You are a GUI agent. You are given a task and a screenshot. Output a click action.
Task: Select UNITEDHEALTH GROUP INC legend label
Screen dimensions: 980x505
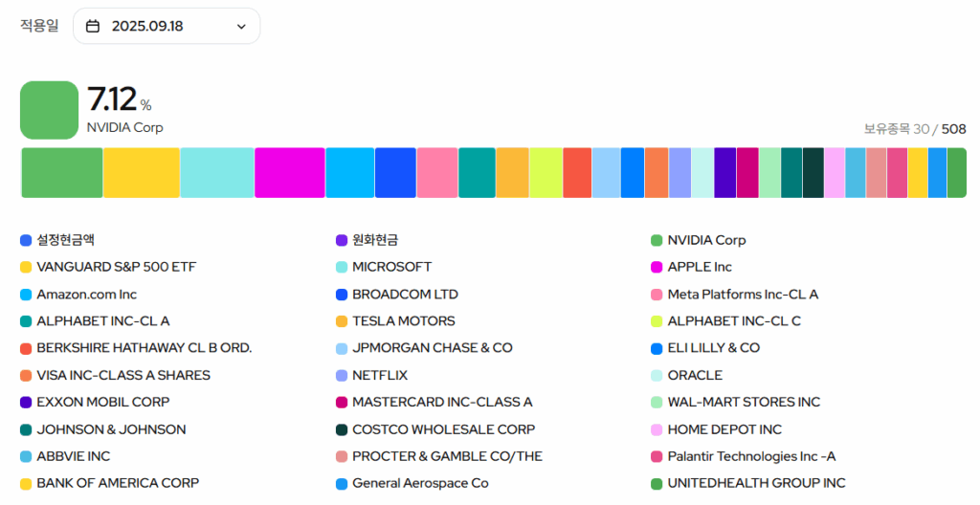pyautogui.click(x=756, y=483)
